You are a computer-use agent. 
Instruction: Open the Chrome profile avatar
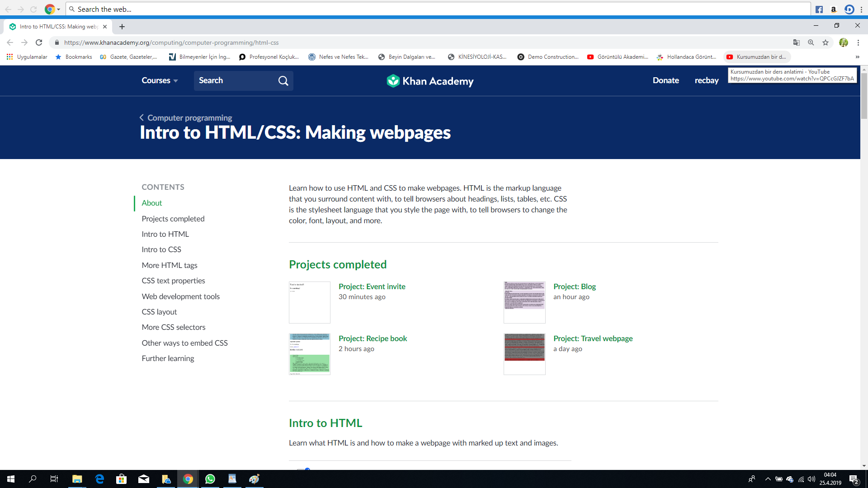click(x=844, y=42)
